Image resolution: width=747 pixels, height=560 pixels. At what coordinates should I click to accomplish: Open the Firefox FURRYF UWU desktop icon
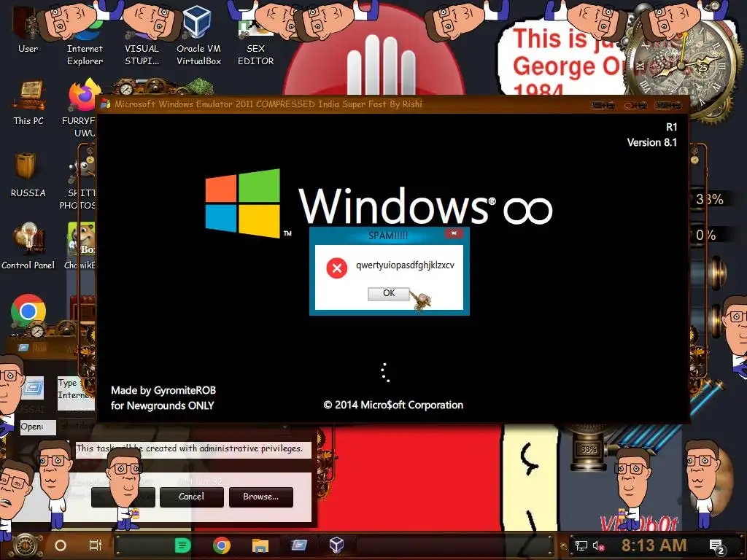pyautogui.click(x=82, y=107)
